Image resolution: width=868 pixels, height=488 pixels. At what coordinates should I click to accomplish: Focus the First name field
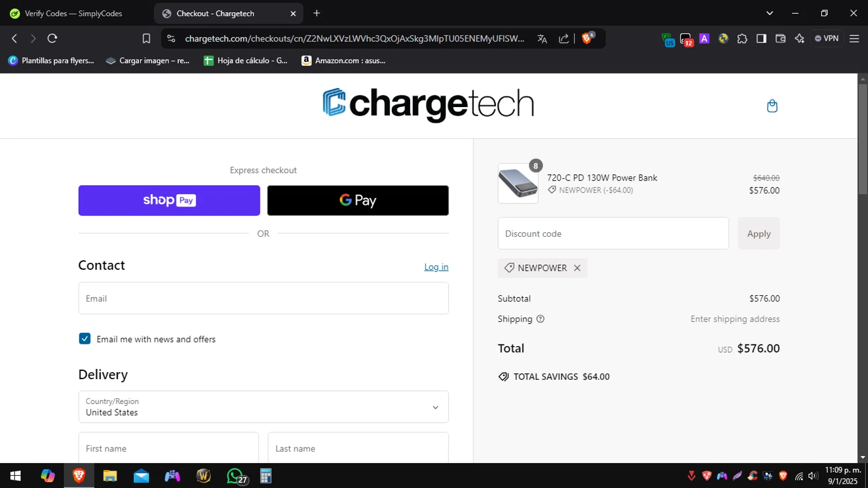168,448
